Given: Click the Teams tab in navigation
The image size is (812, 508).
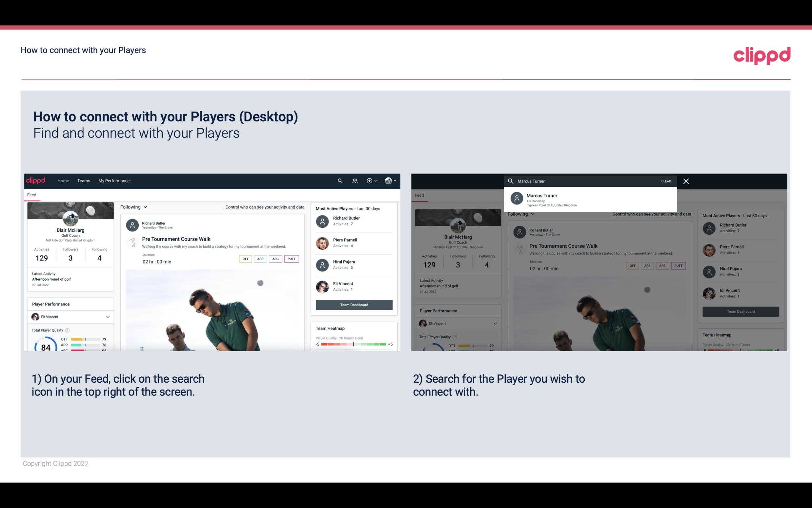Looking at the screenshot, I should coord(83,180).
